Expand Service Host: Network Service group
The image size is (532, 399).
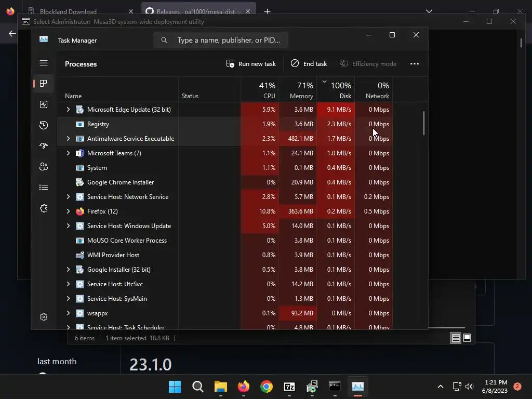tap(68, 197)
